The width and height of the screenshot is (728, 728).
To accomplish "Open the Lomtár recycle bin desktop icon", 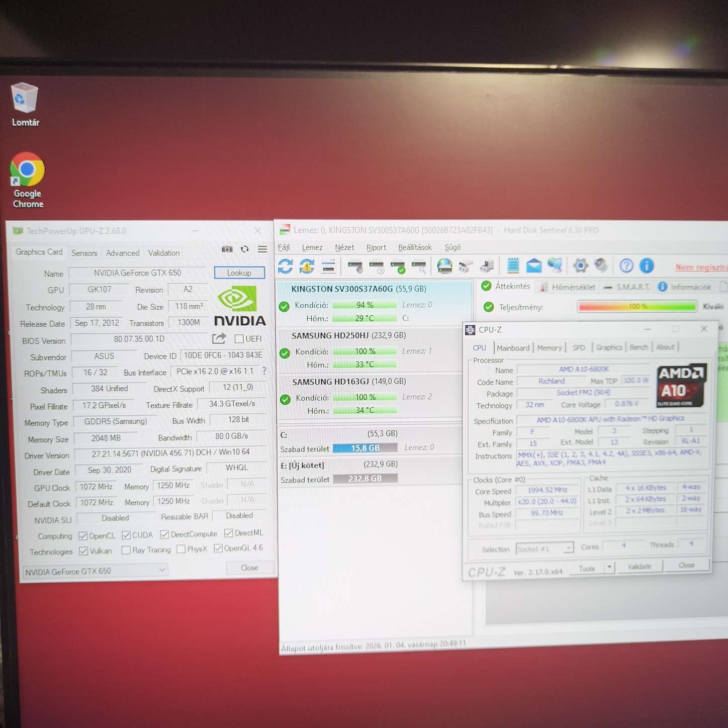I will [x=25, y=105].
